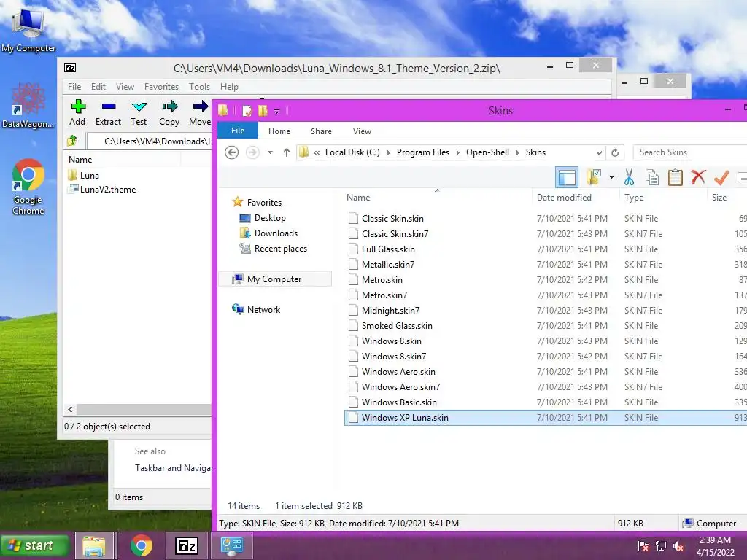Click the Cut scissors icon in Skins window
747x560 pixels.
pos(630,177)
